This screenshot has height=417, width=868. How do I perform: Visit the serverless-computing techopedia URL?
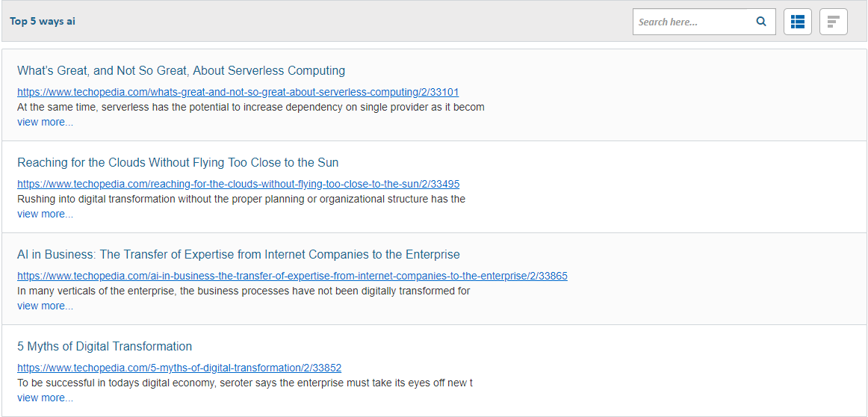coord(238,92)
